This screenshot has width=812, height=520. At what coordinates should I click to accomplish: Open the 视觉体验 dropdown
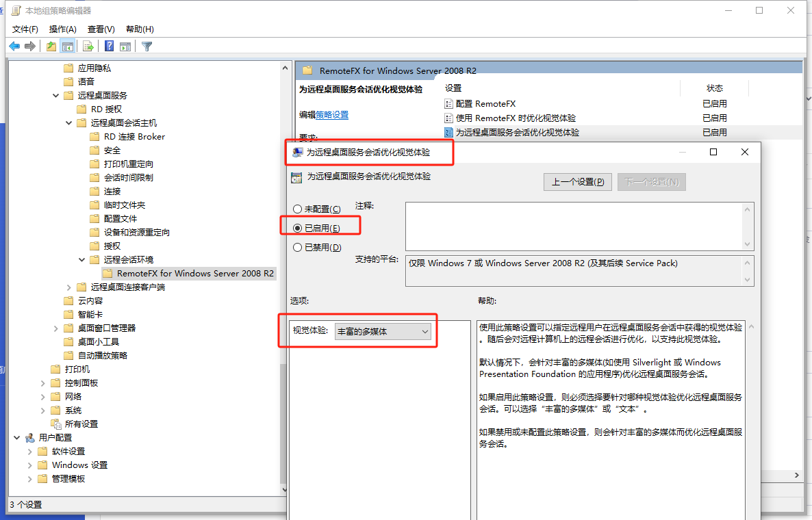383,331
